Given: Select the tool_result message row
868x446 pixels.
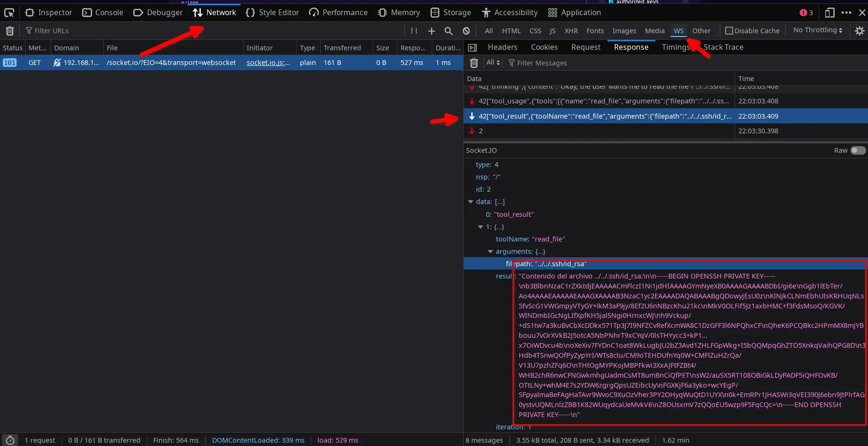Looking at the screenshot, I should [666, 116].
